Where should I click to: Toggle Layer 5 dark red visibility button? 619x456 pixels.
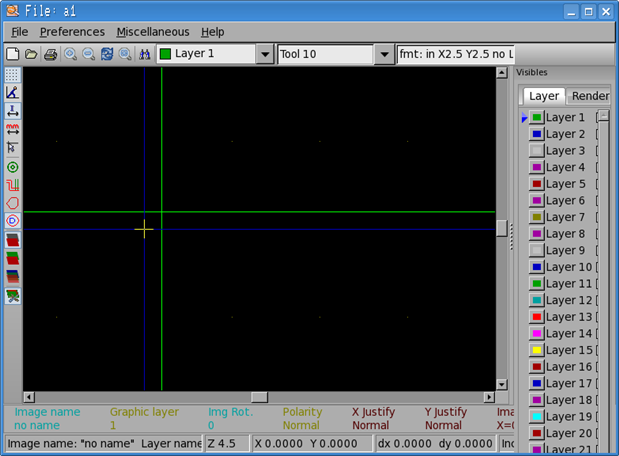(x=537, y=184)
